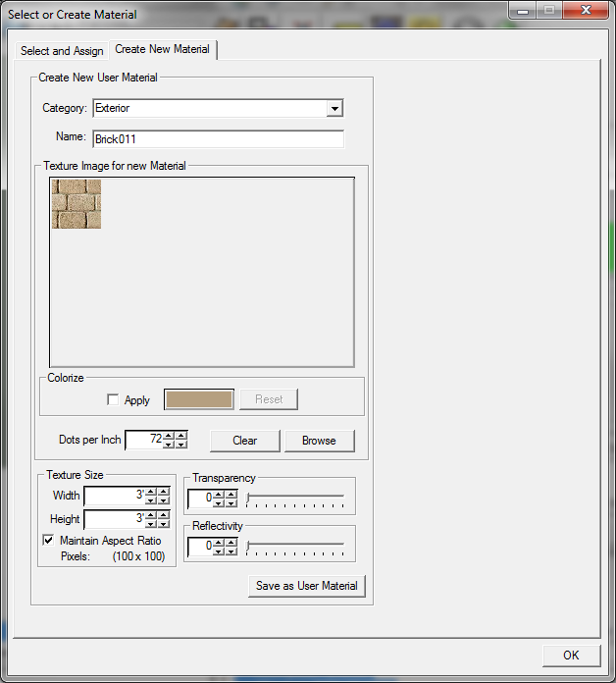Click left up arrow of Height spinner
Image resolution: width=616 pixels, height=683 pixels.
point(151,515)
